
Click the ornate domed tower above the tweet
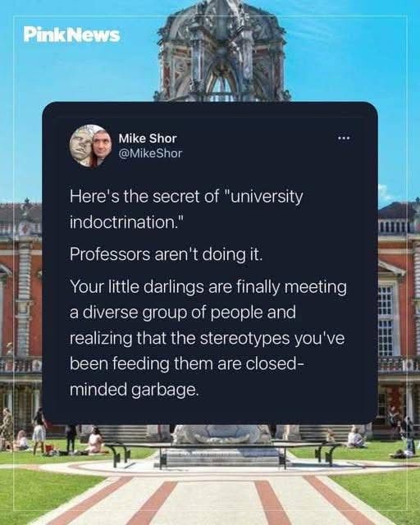pos(221,50)
